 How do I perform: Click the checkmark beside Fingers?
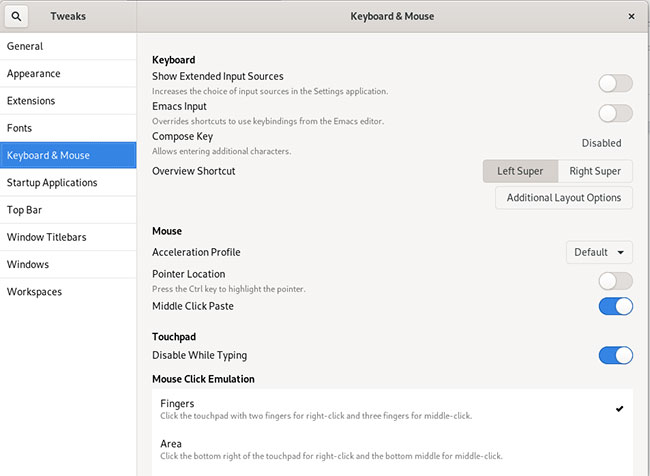[x=619, y=409]
